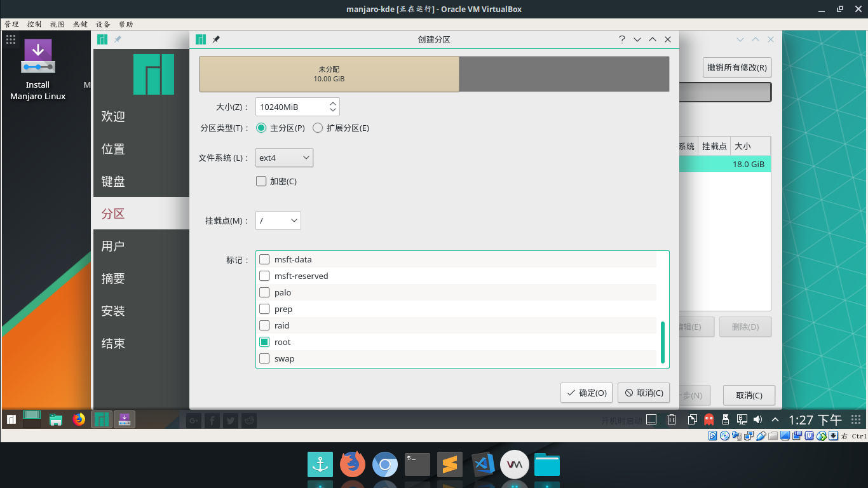868x488 pixels.
Task: Check the prep flag
Action: point(265,309)
